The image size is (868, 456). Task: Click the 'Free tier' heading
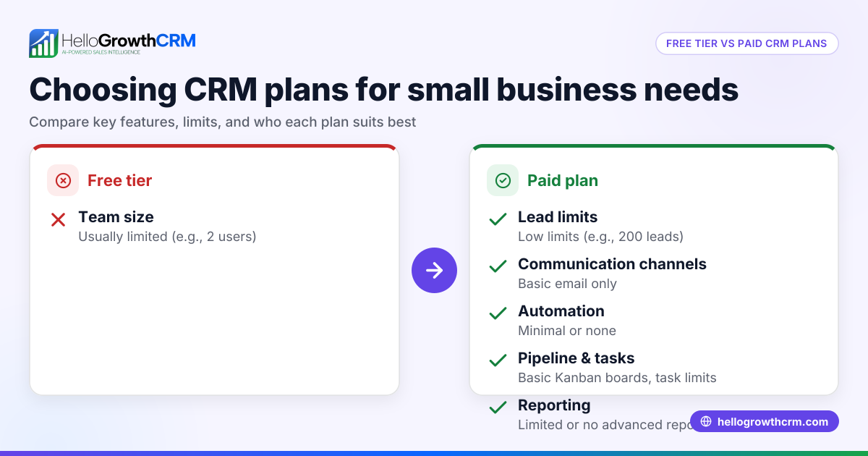pos(120,180)
